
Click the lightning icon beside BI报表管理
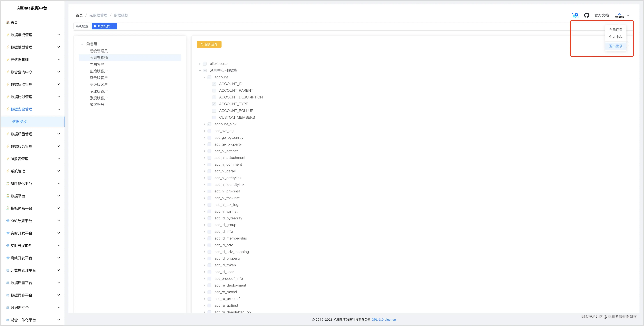pyautogui.click(x=8, y=159)
